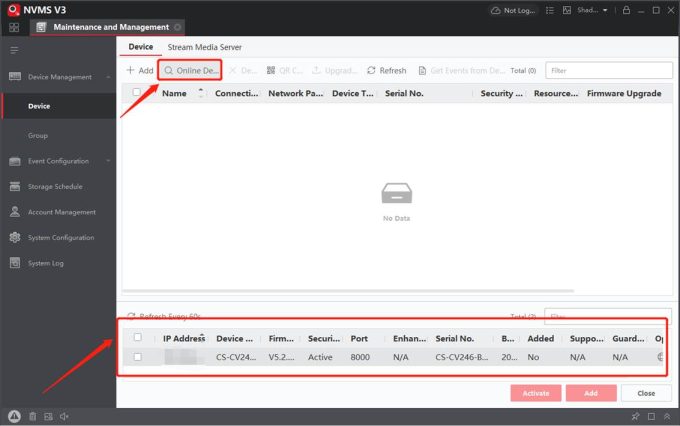Open Storage Schedule in the sidebar
Image resolution: width=680 pixels, height=426 pixels.
point(54,187)
